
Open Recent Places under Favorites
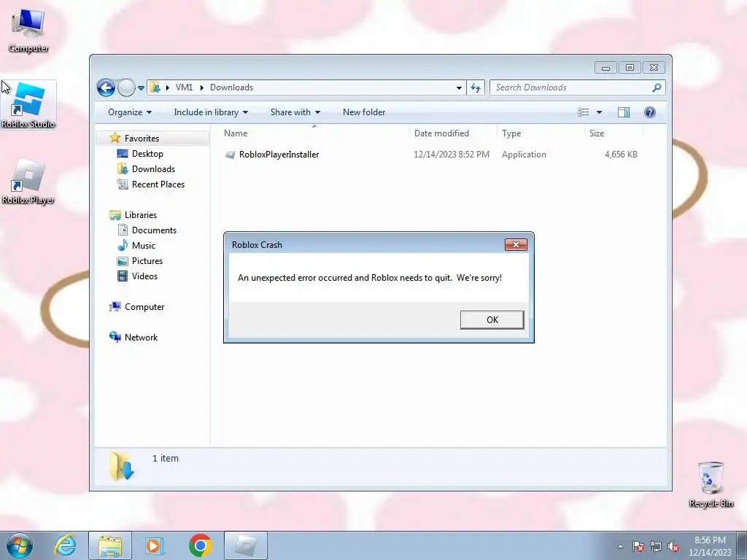point(158,184)
